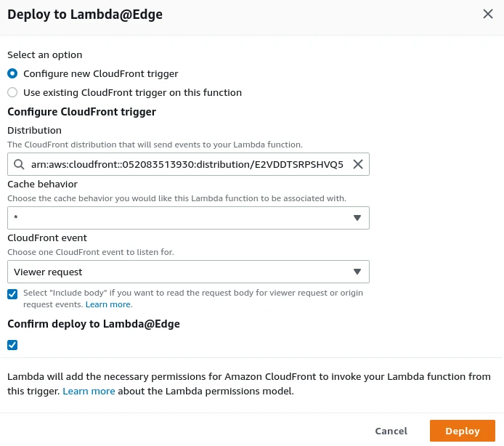Uncheck the Confirm deploy to Lambda@Edge checkbox

coord(12,345)
